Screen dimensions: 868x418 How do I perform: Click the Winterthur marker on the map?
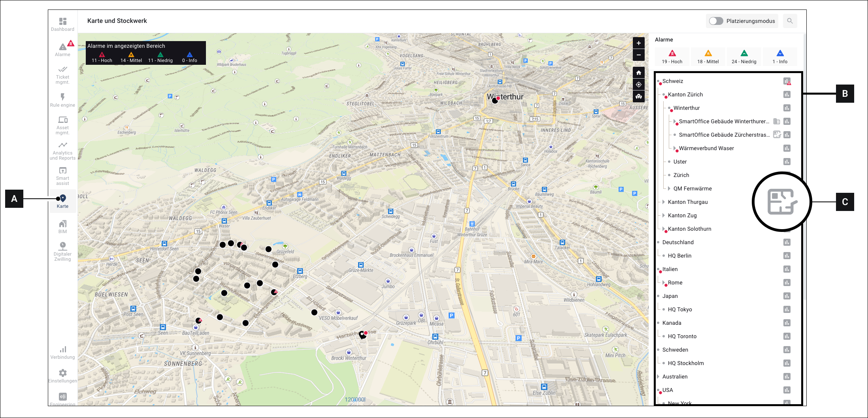click(x=495, y=100)
